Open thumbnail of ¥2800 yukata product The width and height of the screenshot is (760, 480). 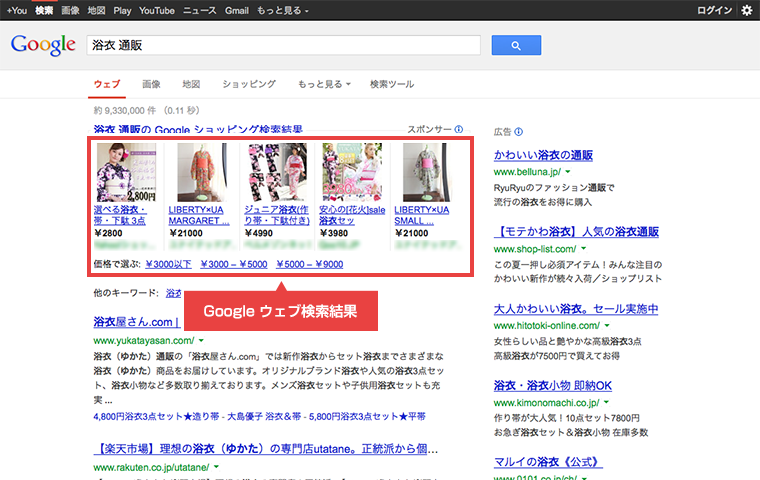126,172
